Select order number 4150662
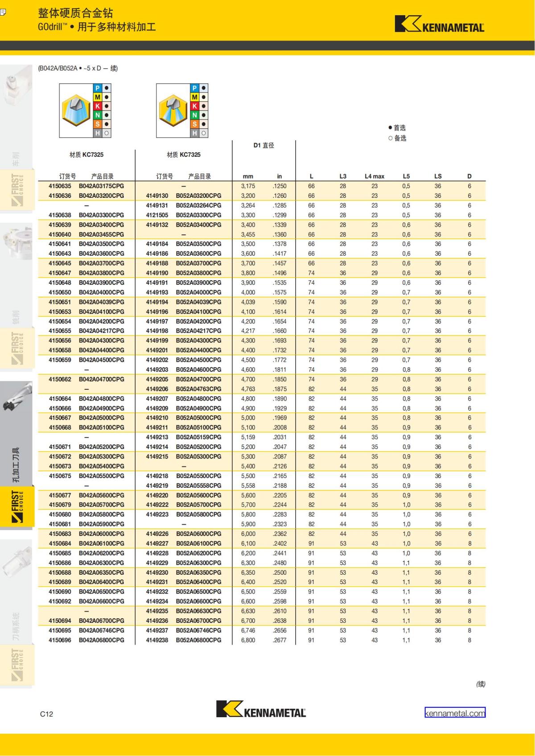Viewport: 535px width, 756px height. coord(60,379)
